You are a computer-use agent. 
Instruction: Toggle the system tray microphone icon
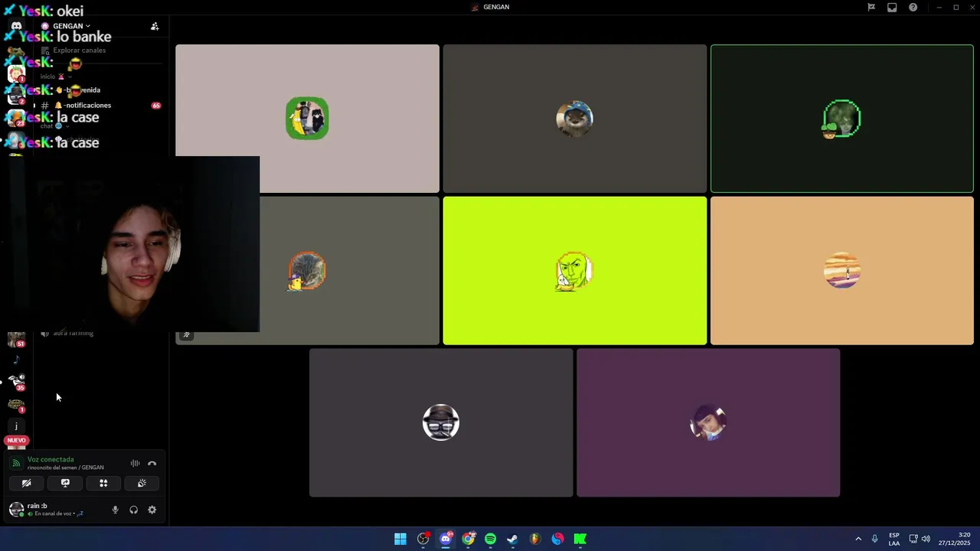[874, 539]
